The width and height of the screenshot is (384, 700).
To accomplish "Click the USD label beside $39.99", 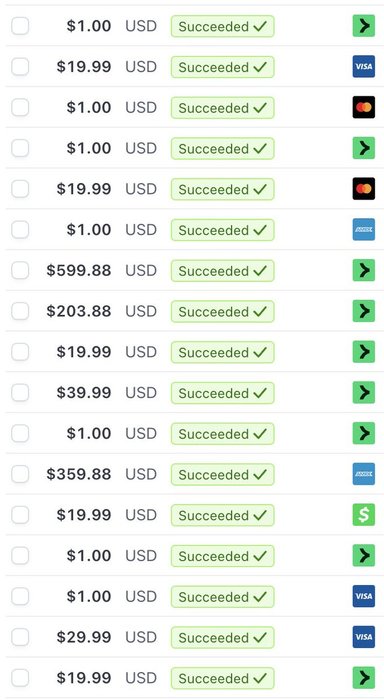I will point(141,393).
